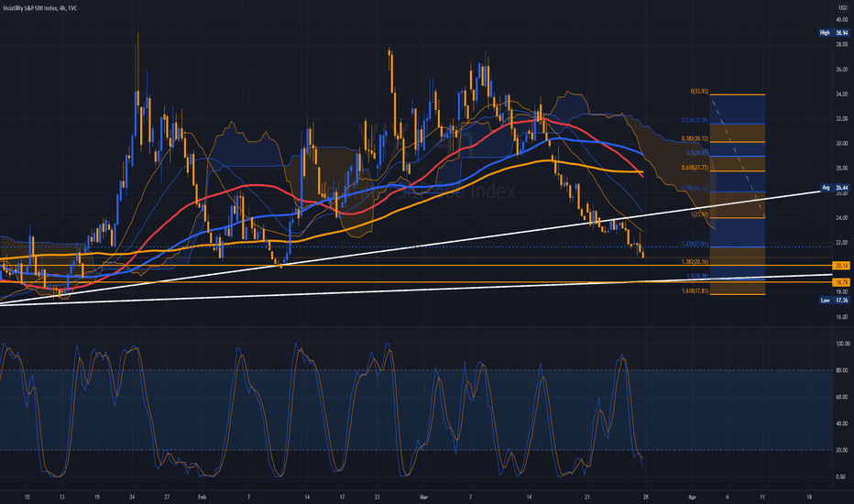Viewport: 854px width, 504px height.
Task: Click the 34.00 value on price axis
Action: pos(842,94)
